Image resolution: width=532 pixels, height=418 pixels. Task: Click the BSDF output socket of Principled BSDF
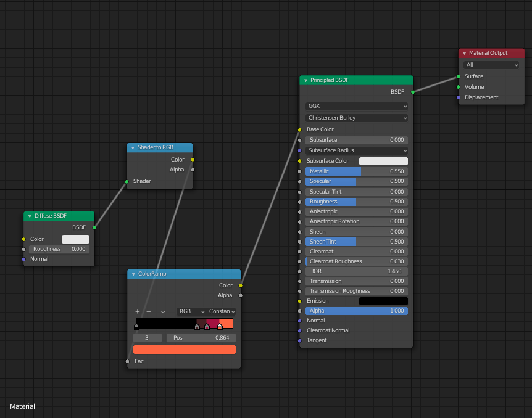click(x=412, y=91)
